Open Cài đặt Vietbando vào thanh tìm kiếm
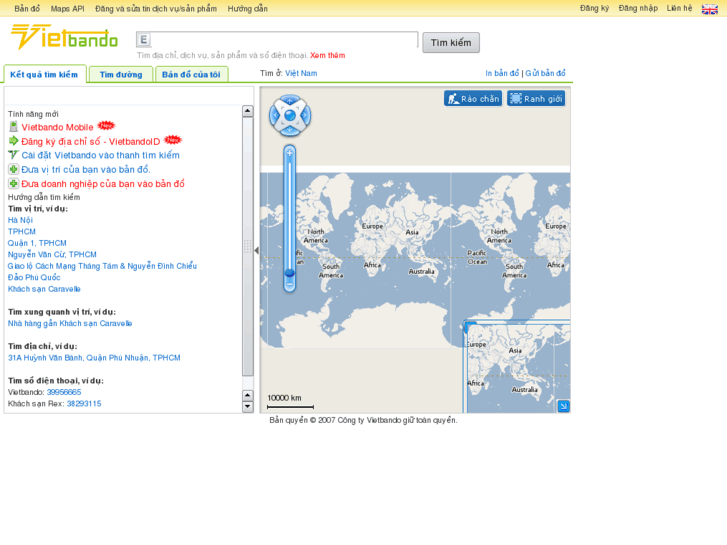Screen dimensions: 727x545 101,155
